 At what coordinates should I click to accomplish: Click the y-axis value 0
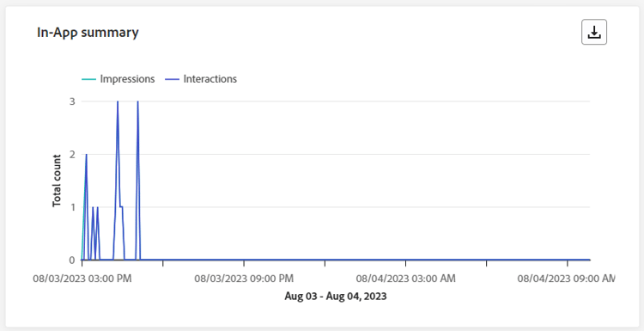pyautogui.click(x=72, y=260)
